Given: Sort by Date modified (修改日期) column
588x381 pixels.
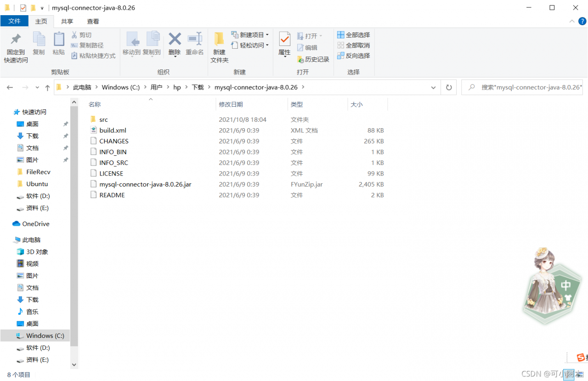Looking at the screenshot, I should [231, 104].
